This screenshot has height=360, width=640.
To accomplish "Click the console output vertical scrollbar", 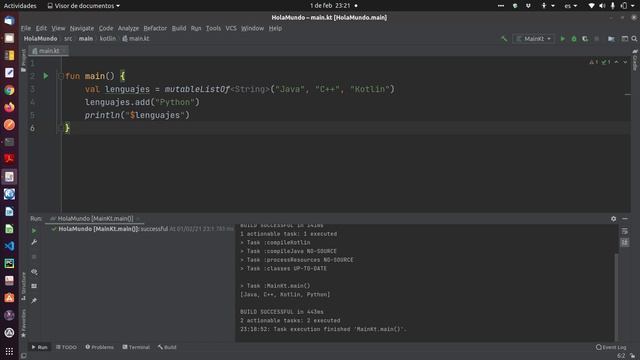I will coord(616,298).
